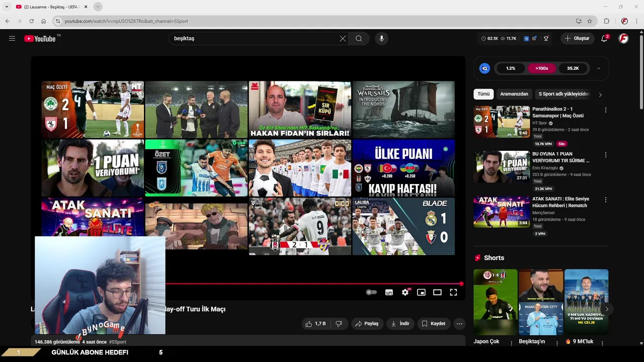Click the 1.2% vidIQ metric pill
The width and height of the screenshot is (644, 362).
pos(511,68)
